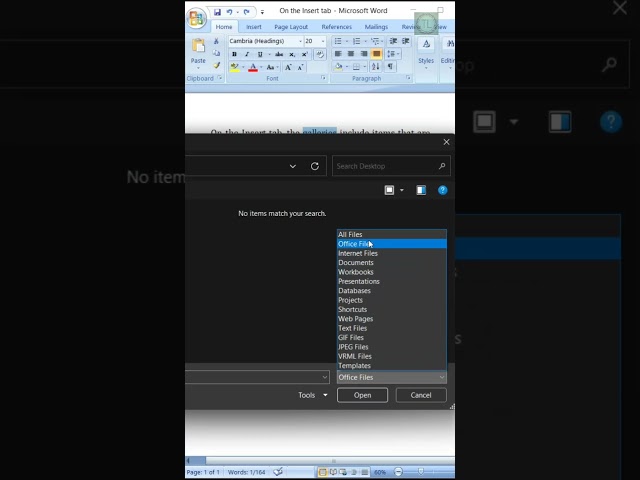Image resolution: width=640 pixels, height=480 pixels.
Task: Toggle bold formatting
Action: click(x=234, y=54)
